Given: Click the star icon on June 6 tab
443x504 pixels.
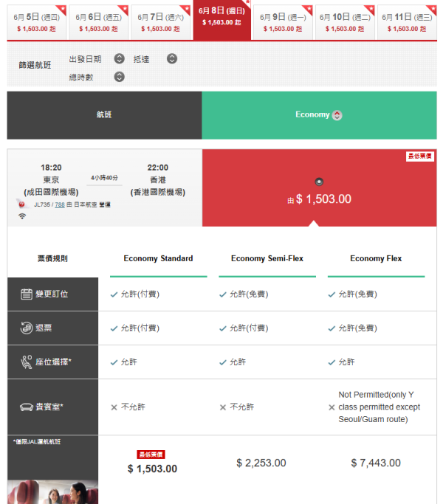Looking at the screenshot, I should (125, 8).
